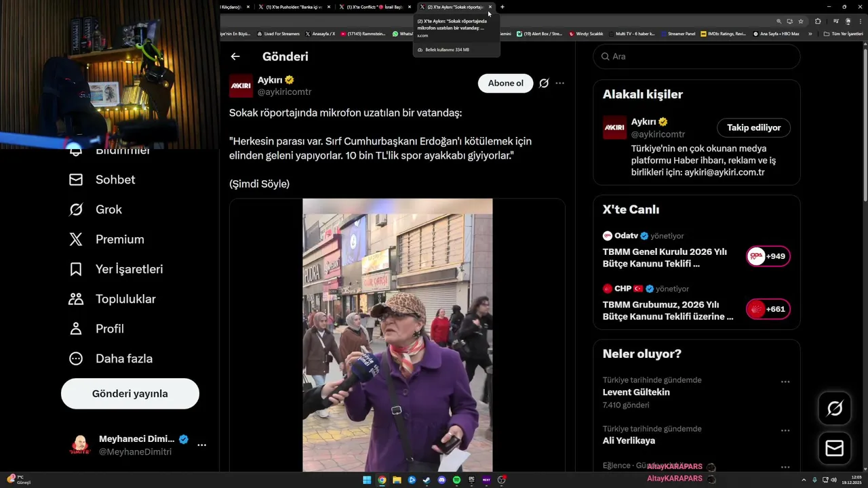Image resolution: width=868 pixels, height=488 pixels.
Task: Open the three-dot menu on Aykırı's post
Action: [559, 83]
